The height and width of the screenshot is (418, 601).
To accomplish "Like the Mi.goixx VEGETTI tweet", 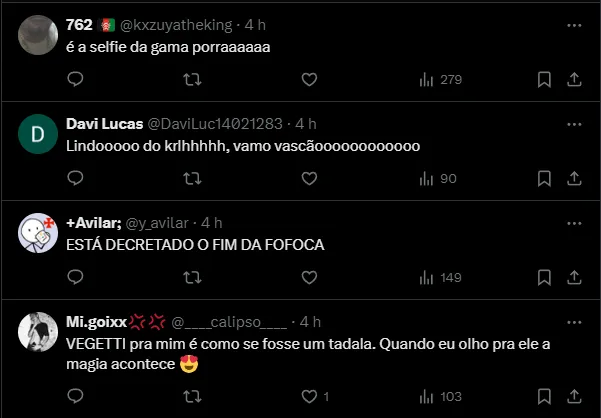I will click(309, 395).
